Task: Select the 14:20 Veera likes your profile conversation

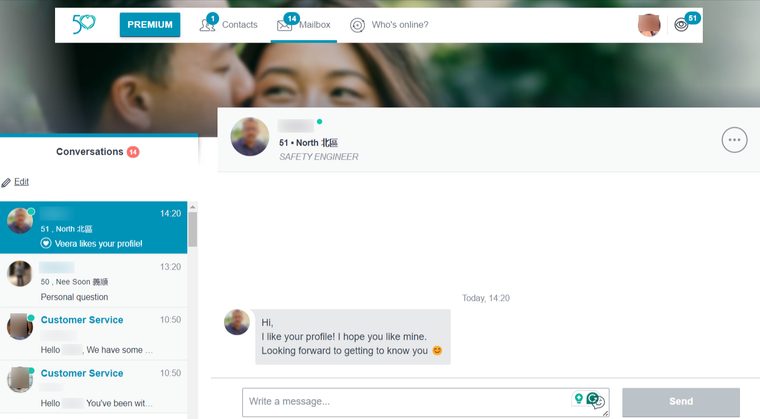Action: [94, 227]
